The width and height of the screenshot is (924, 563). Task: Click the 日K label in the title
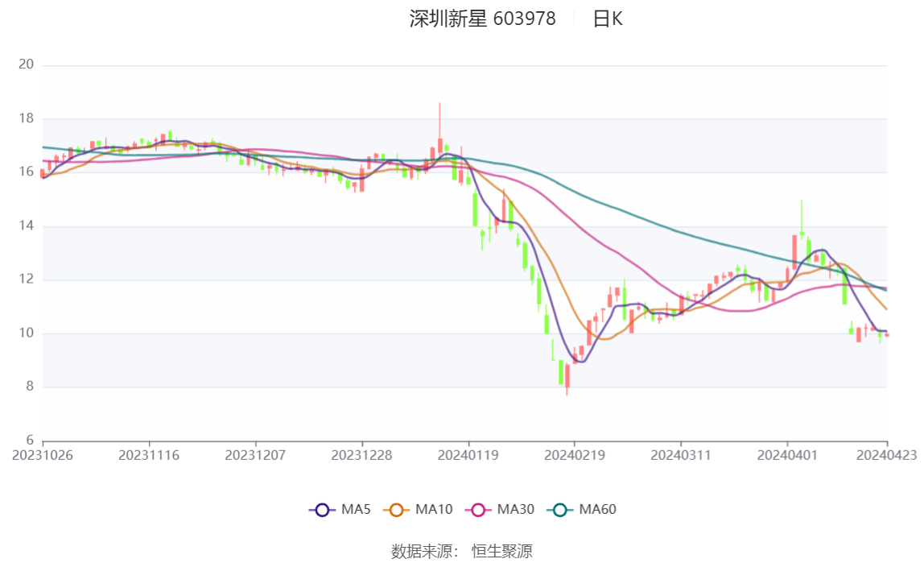point(608,19)
